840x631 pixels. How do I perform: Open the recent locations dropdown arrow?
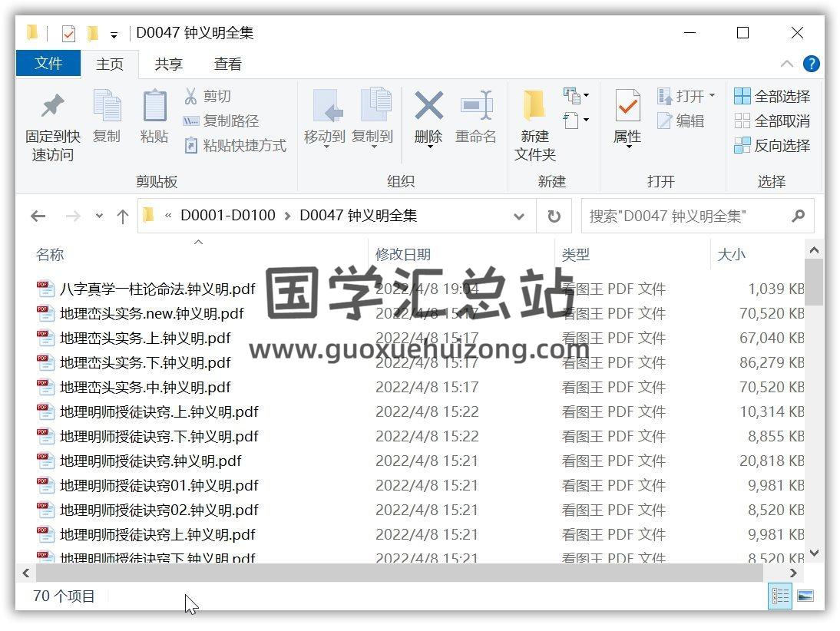point(99,216)
